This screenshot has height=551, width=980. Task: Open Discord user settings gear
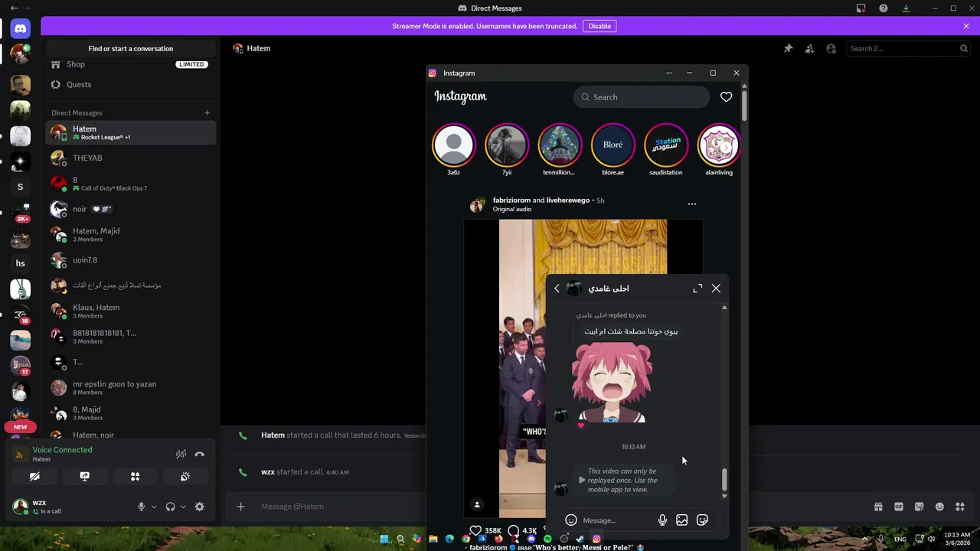point(200,507)
